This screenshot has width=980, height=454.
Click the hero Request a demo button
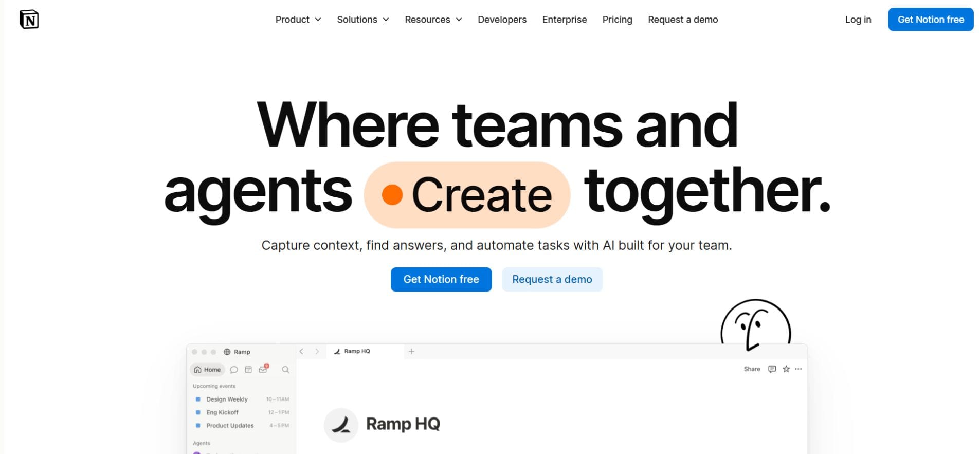[552, 279]
